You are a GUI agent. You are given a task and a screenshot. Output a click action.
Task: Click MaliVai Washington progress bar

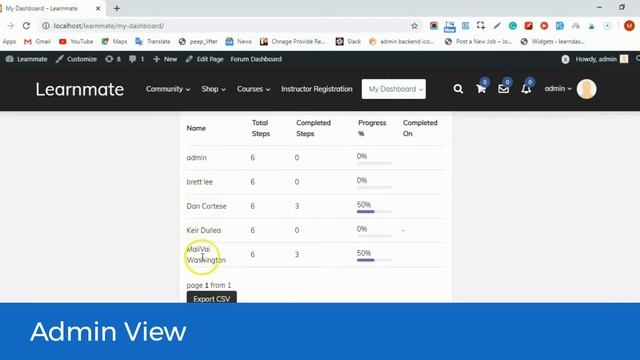[x=374, y=260]
